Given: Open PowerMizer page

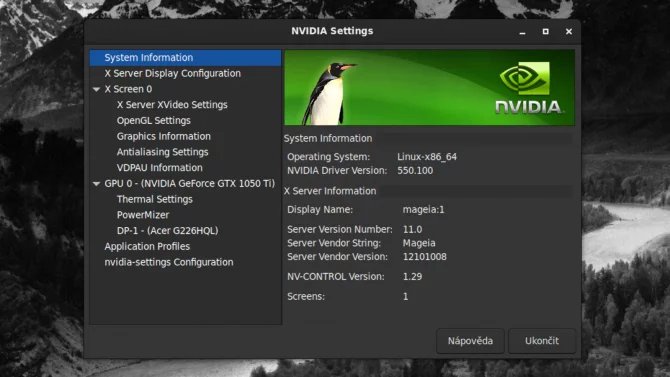Looking at the screenshot, I should coord(143,215).
